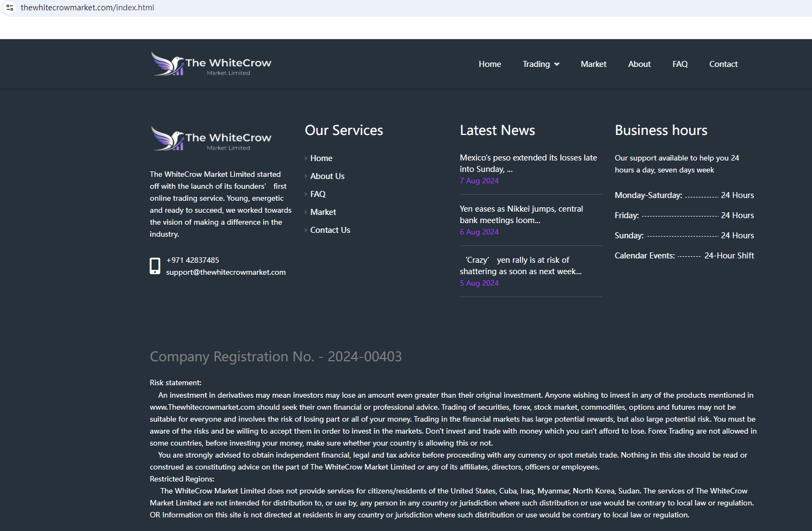The height and width of the screenshot is (531, 812).
Task: Select FAQ in the top navigation bar
Action: [x=680, y=64]
